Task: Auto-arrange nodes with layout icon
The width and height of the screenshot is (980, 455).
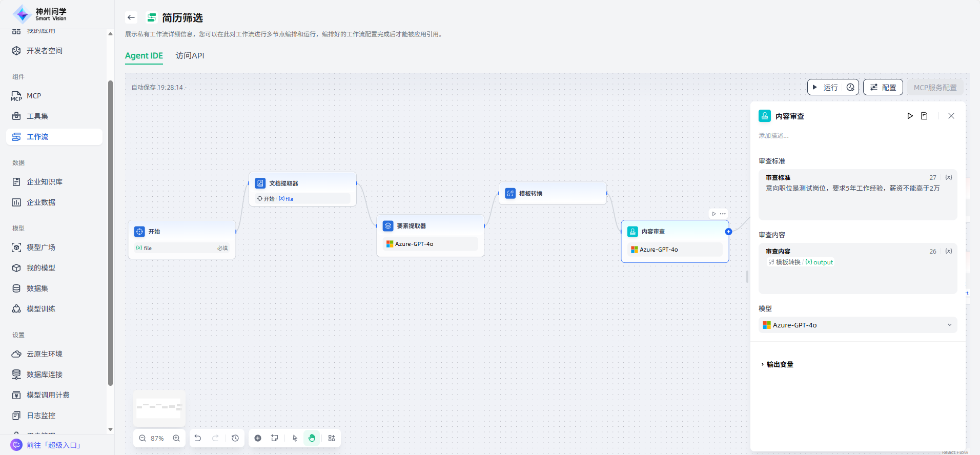Action: tap(332, 438)
